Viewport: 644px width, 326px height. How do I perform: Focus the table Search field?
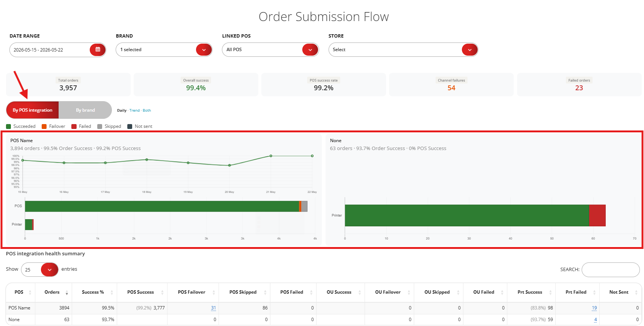coord(611,270)
